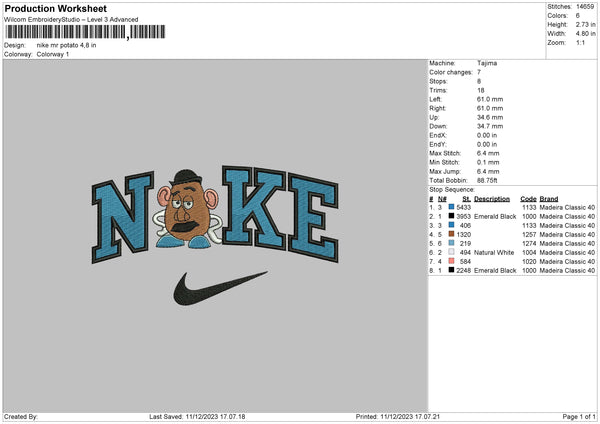The image size is (600, 424).
Task: Click code 1020 in stop row 7
Action: (x=529, y=261)
